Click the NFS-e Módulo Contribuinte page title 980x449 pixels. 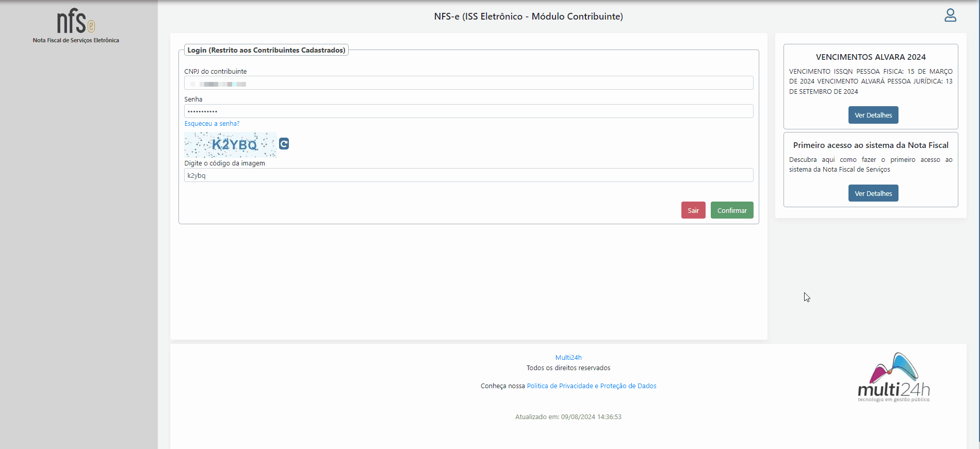point(528,16)
